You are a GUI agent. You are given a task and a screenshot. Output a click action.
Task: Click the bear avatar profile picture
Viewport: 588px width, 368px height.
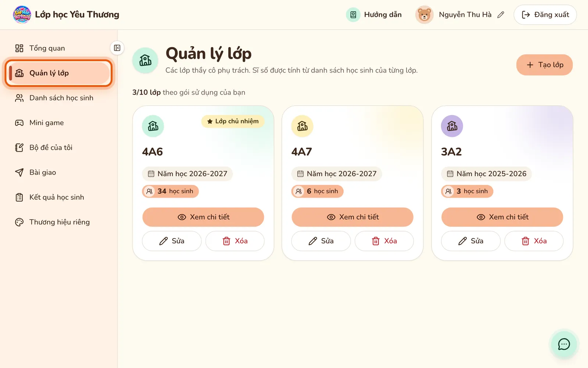(424, 15)
